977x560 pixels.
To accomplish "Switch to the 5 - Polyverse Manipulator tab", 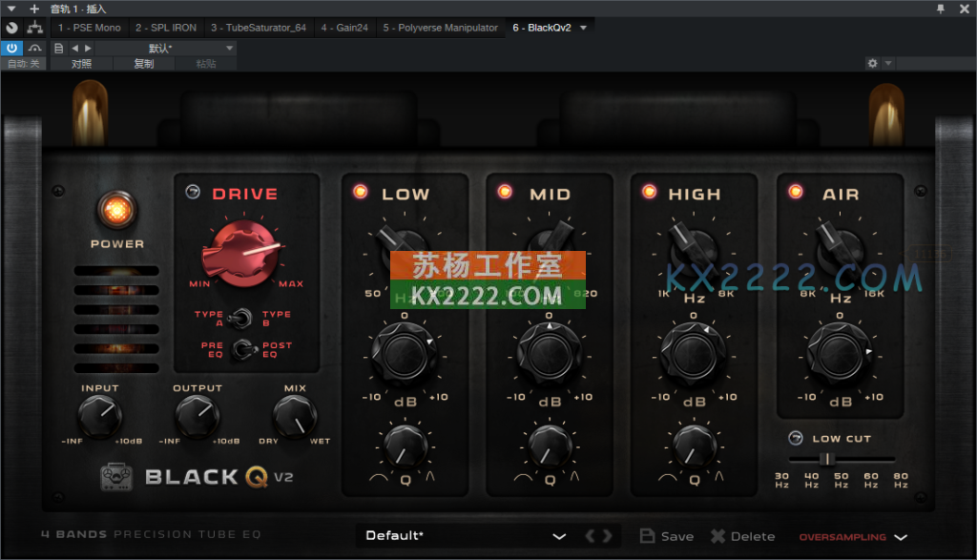I will click(440, 28).
